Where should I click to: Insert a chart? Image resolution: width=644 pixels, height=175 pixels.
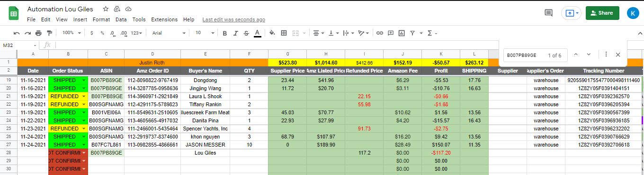tap(402, 33)
